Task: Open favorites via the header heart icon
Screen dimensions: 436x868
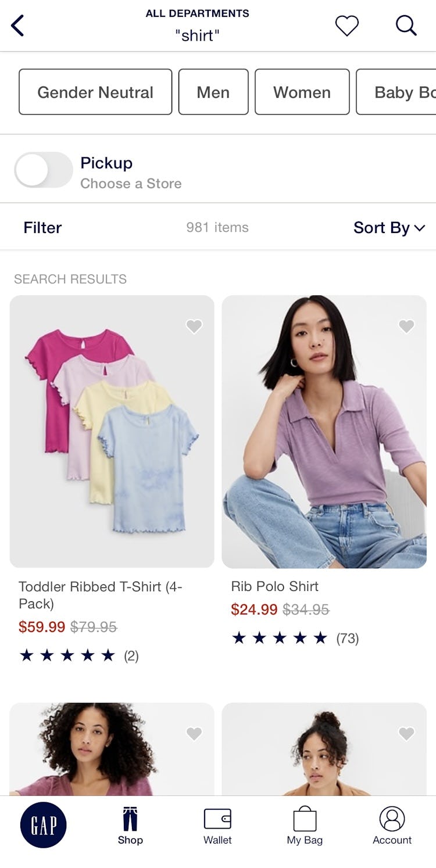Action: [x=347, y=26]
